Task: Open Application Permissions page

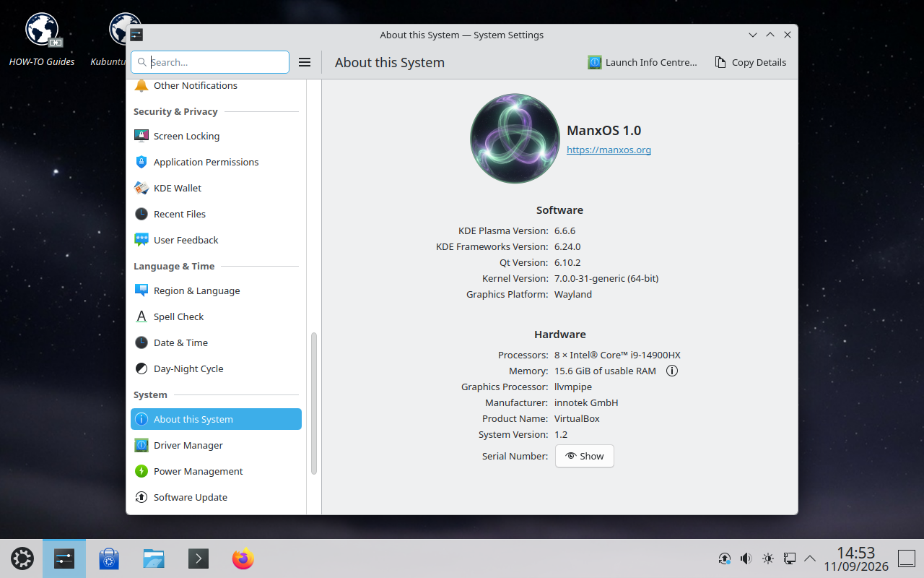Action: pos(216,162)
